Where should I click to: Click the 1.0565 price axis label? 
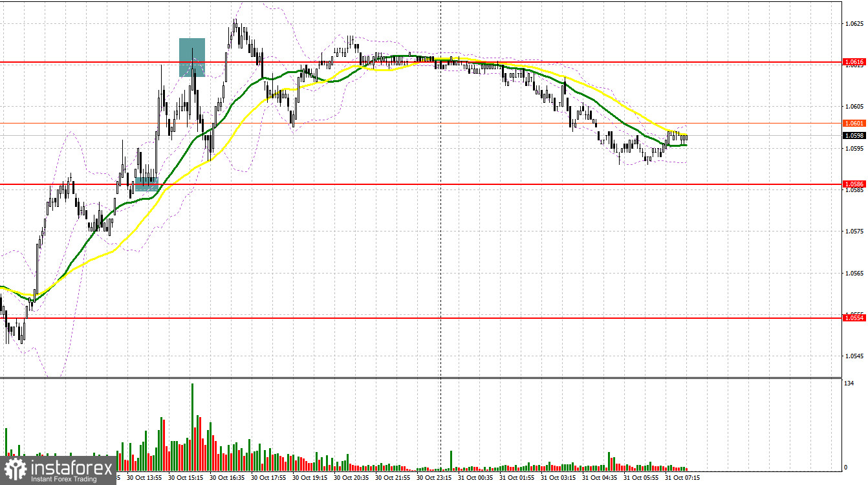(x=854, y=274)
